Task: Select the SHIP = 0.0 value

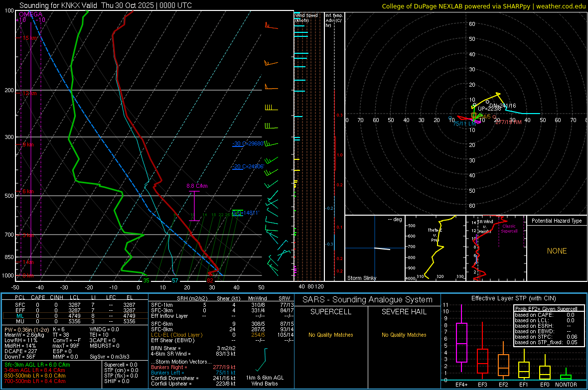Action: 117,381
